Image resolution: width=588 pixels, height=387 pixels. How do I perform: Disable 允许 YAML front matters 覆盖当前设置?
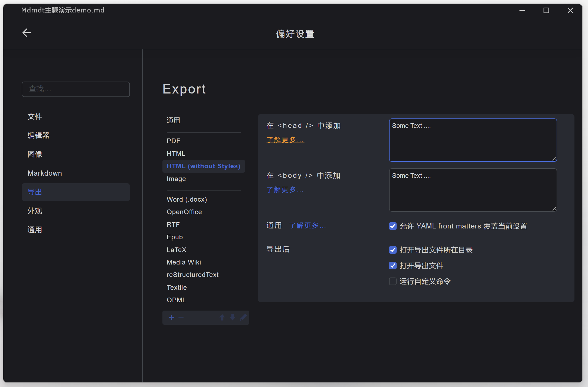[x=393, y=226]
